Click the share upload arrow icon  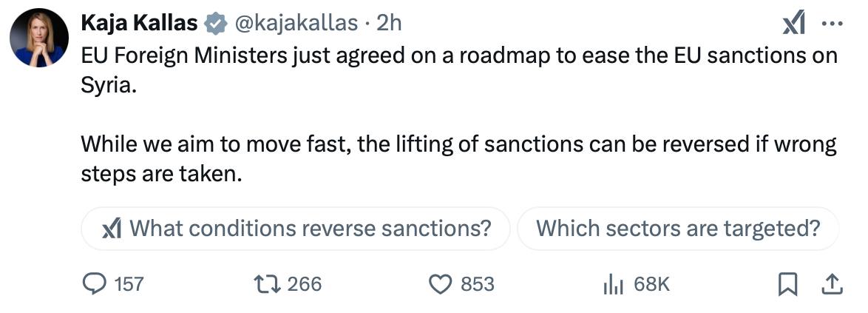point(830,283)
